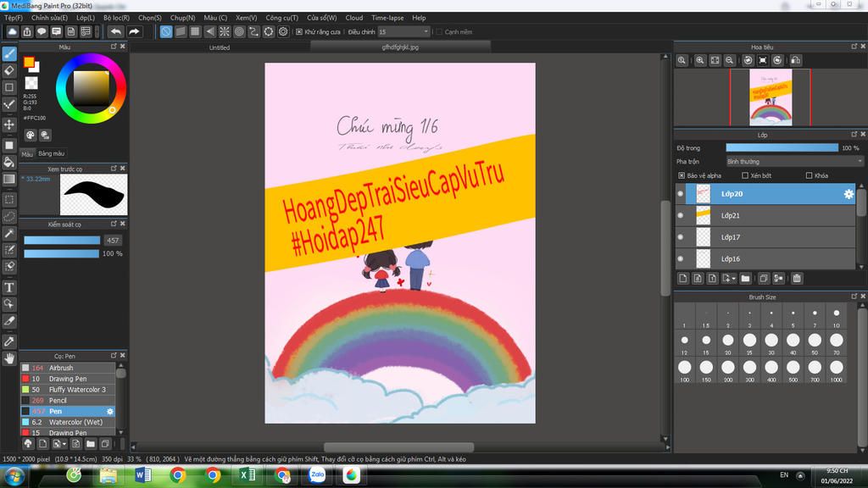Screen dimensions: 868x488
Task: Enable the Khóa checkbox
Action: click(x=809, y=175)
